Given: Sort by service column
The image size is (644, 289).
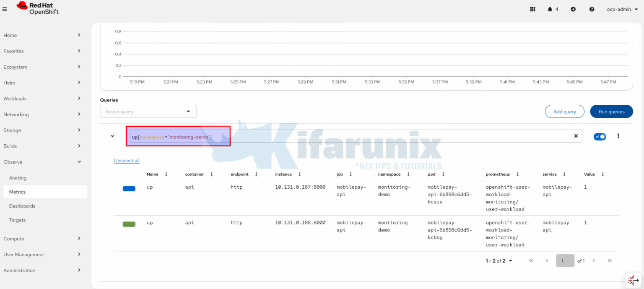Looking at the screenshot, I should (x=564, y=174).
